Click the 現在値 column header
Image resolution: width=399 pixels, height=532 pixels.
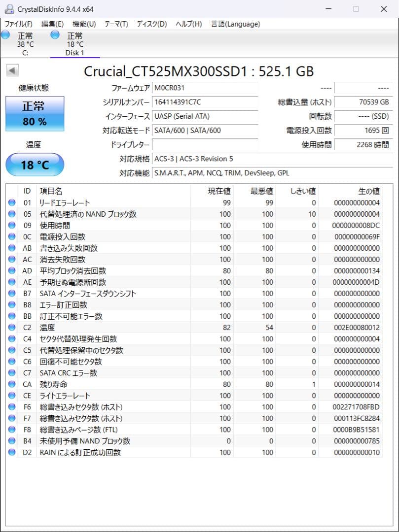pos(212,191)
